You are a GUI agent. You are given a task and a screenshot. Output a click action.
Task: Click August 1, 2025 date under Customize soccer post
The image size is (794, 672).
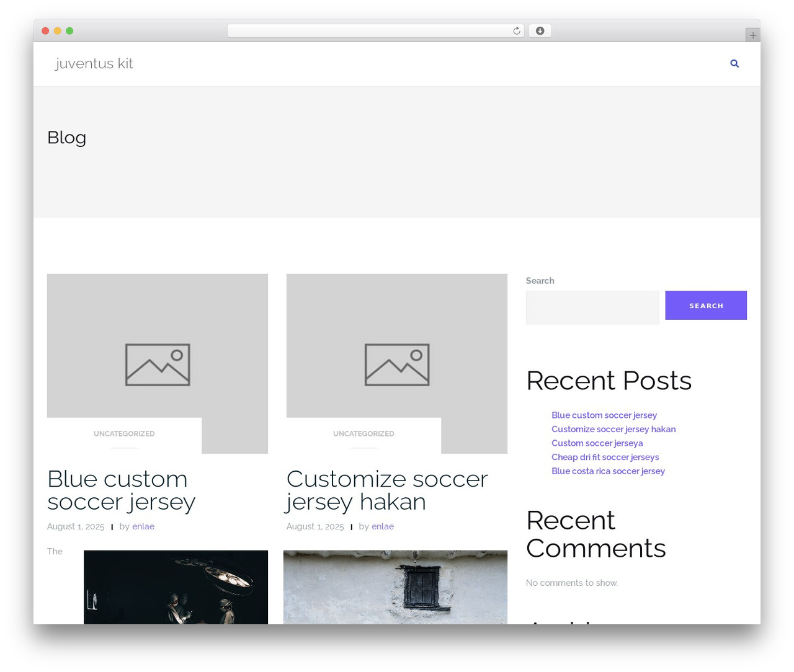[x=315, y=526]
